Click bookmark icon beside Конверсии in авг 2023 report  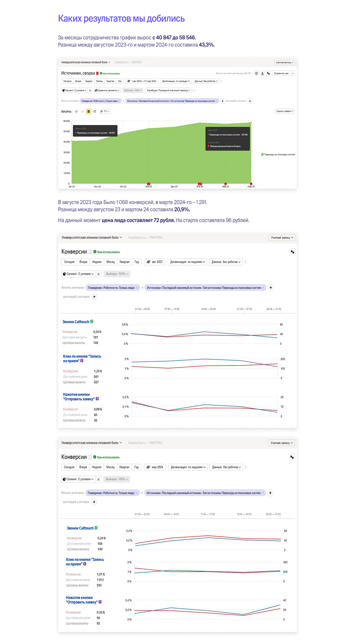point(90,252)
